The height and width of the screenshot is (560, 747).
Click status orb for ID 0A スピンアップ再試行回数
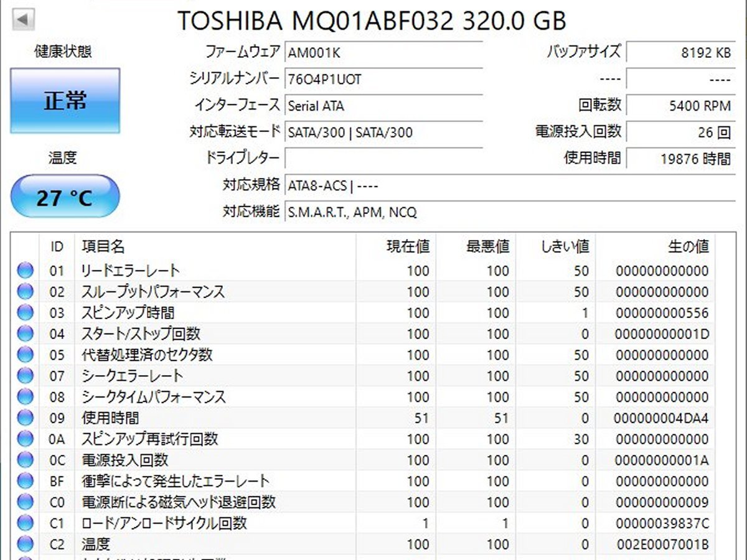(25, 439)
